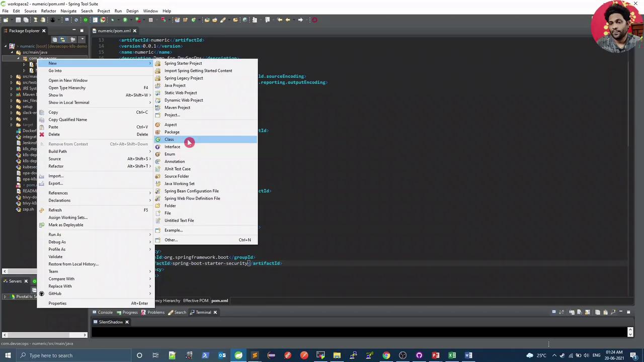Click Refresh in the context menu
Screen dimensions: 644x362
95,210
